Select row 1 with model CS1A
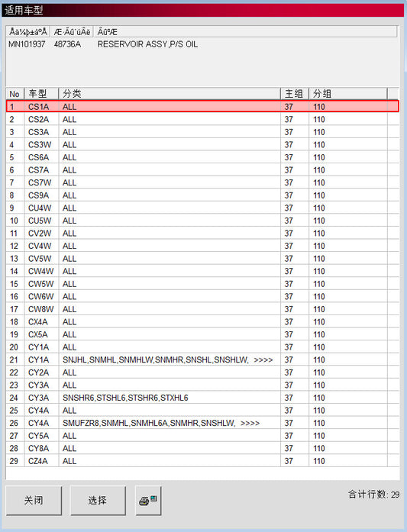The image size is (407, 532). tap(202, 107)
